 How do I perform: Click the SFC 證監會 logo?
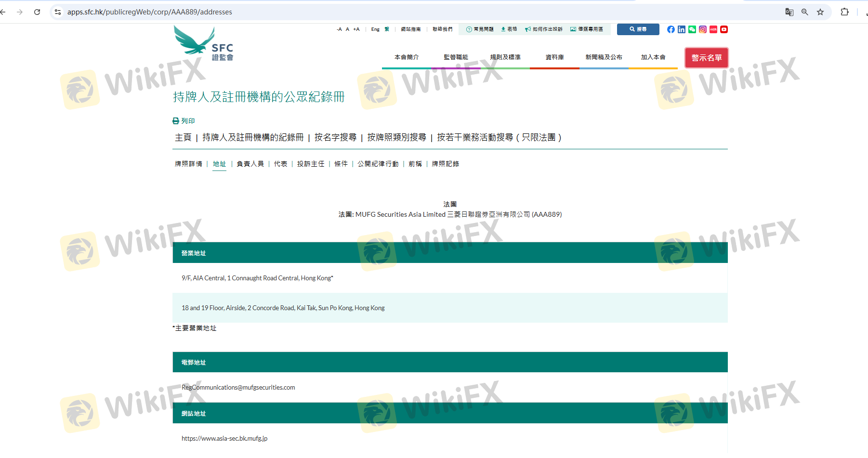pyautogui.click(x=204, y=43)
